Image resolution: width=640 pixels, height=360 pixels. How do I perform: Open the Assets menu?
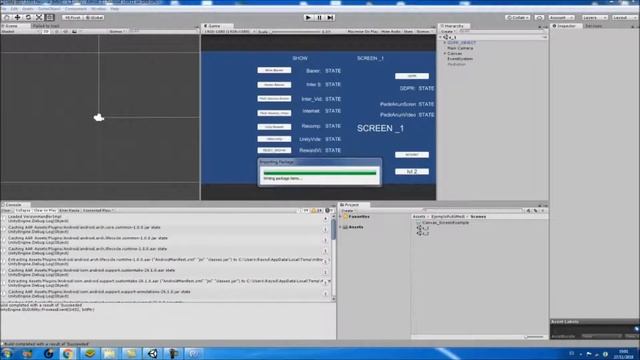tap(28, 9)
